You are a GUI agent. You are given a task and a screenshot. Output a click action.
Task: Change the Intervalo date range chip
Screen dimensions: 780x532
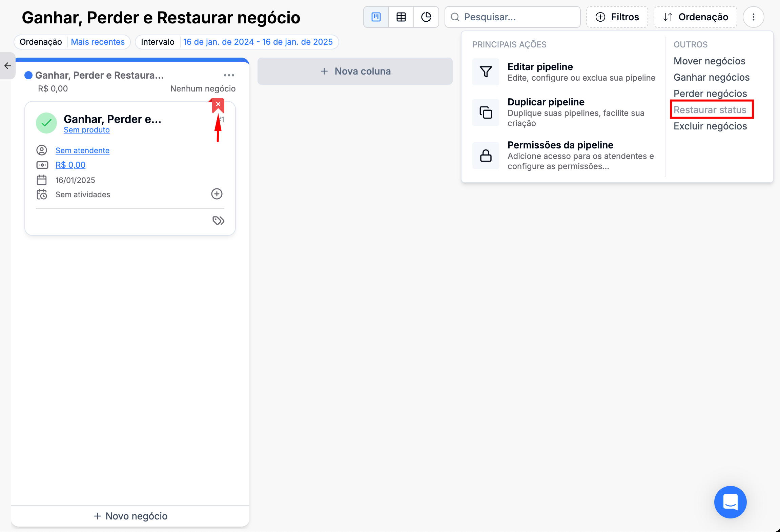[258, 42]
